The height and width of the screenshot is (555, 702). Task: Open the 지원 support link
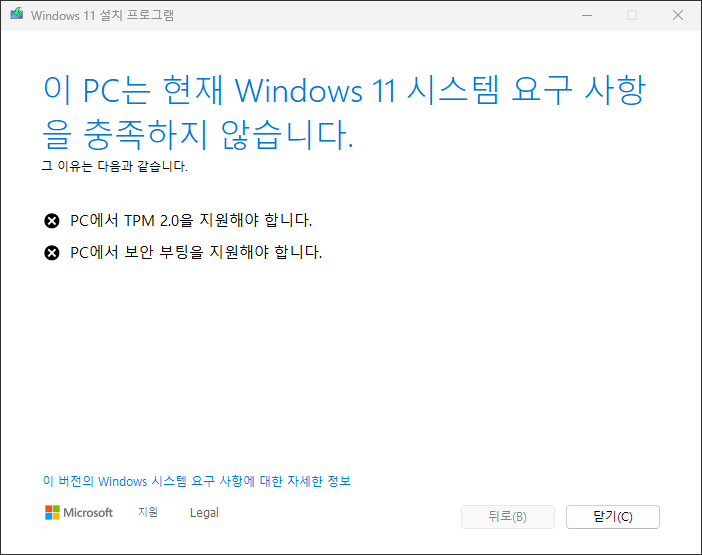coord(148,512)
